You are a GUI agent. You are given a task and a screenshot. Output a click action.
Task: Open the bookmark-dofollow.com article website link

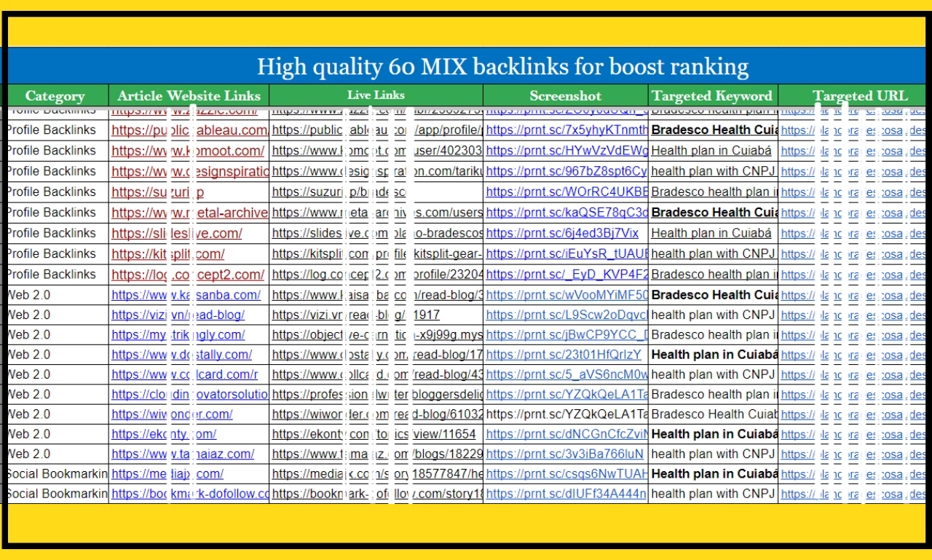tap(189, 494)
